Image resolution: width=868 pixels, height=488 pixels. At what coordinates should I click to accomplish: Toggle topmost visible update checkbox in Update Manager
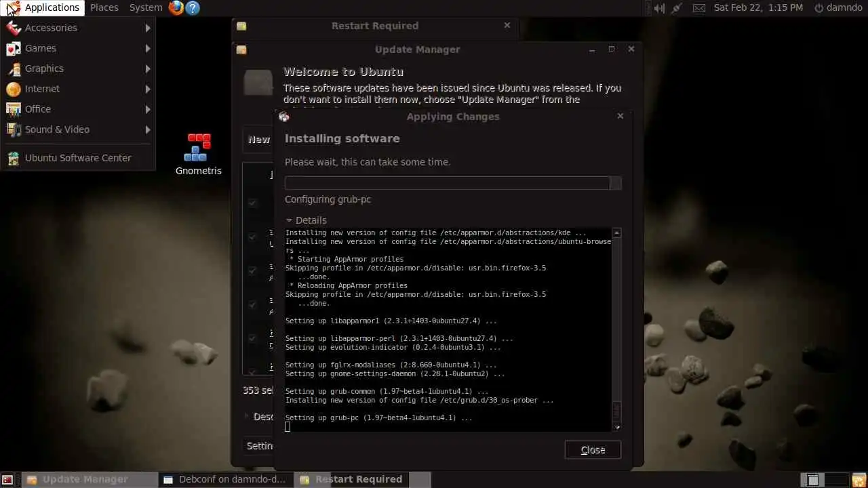(x=252, y=203)
